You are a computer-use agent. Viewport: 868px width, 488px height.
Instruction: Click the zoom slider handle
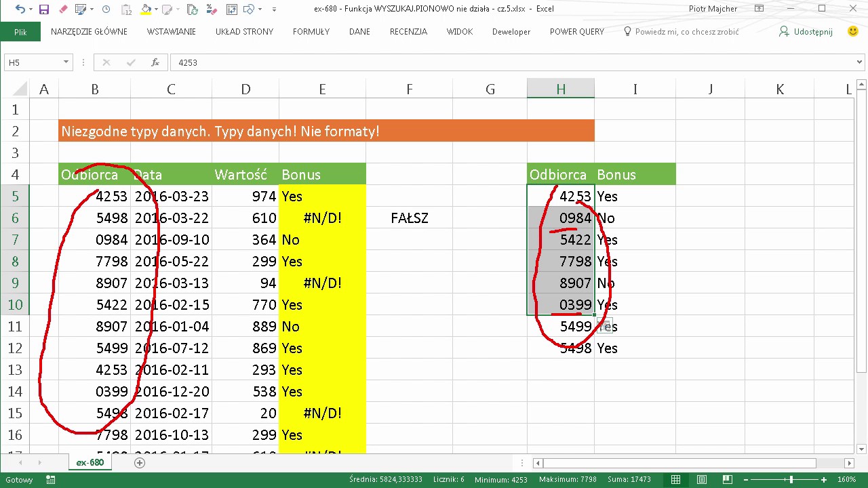point(791,479)
